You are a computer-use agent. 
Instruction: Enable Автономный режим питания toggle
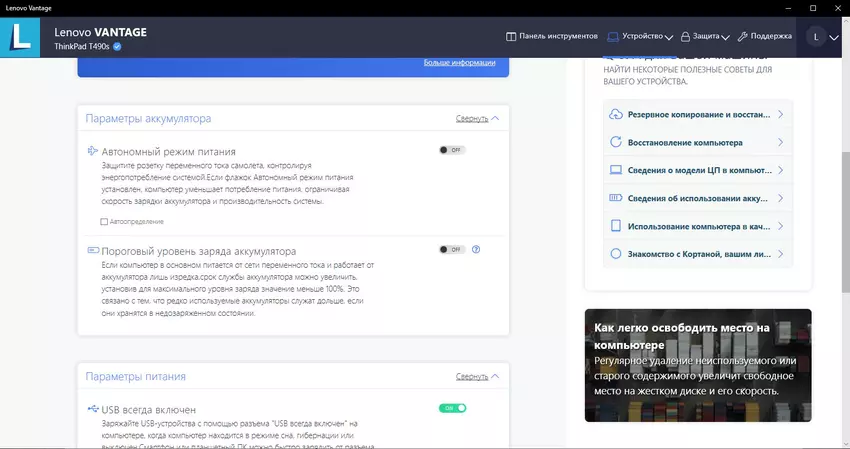451,150
